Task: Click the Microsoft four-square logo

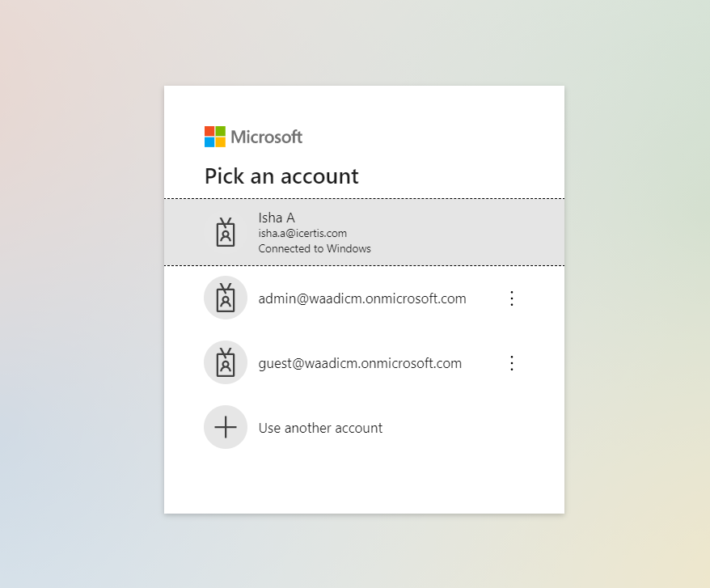Action: (215, 137)
